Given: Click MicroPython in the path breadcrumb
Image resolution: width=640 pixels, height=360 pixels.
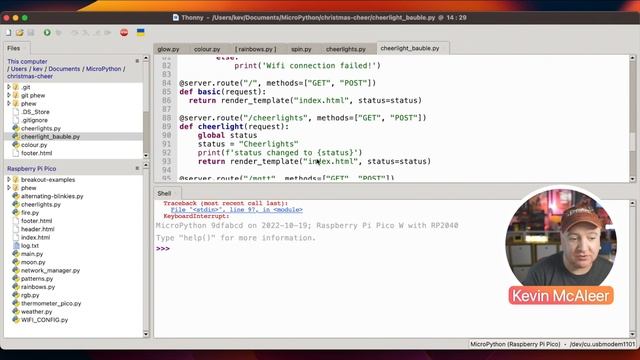Looking at the screenshot, I should point(104,69).
